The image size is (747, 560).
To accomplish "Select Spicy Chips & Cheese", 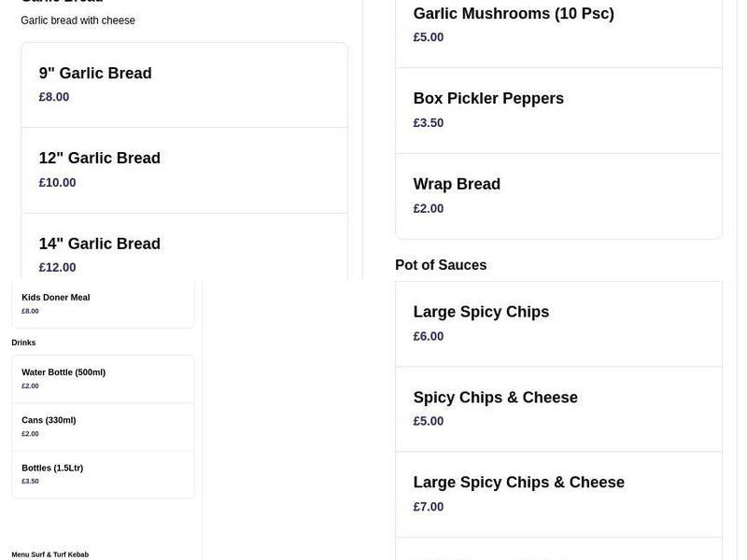I will coord(558,408).
